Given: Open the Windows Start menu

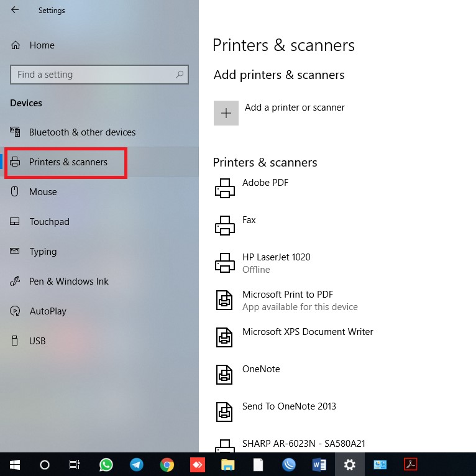Looking at the screenshot, I should point(14,464).
